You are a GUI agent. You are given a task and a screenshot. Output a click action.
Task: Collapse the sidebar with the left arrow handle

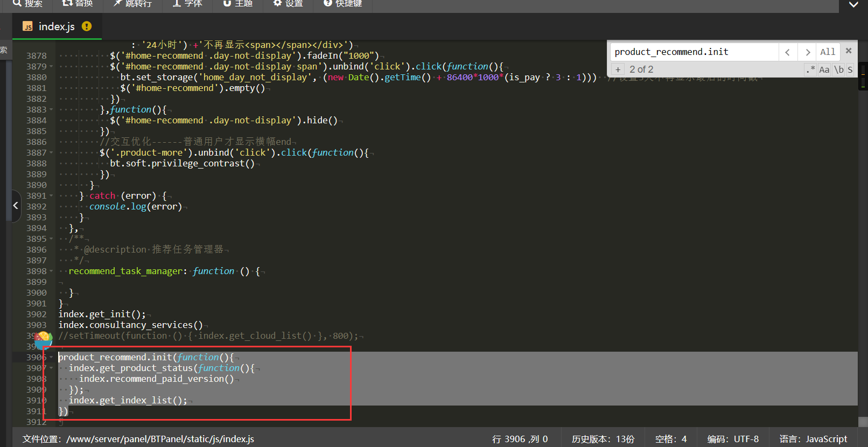click(16, 205)
